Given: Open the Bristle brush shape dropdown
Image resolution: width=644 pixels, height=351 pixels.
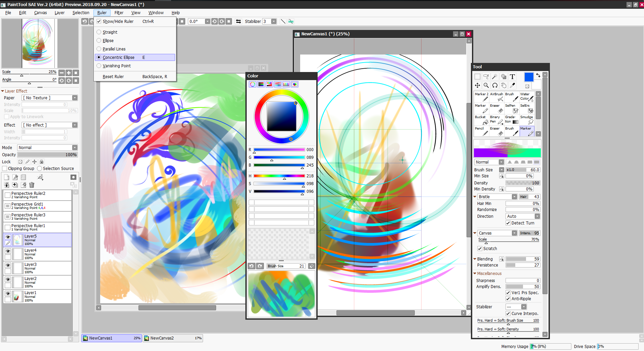Looking at the screenshot, I should coord(514,197).
